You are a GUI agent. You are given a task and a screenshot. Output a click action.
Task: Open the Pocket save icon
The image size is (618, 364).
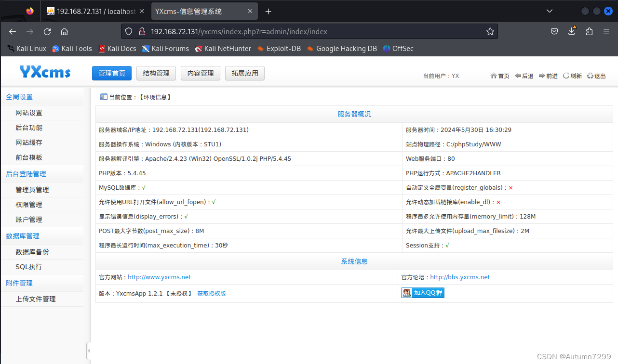(x=554, y=32)
